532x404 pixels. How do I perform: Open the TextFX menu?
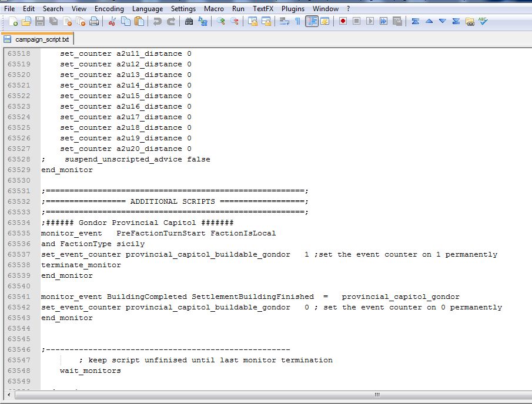[x=263, y=9]
